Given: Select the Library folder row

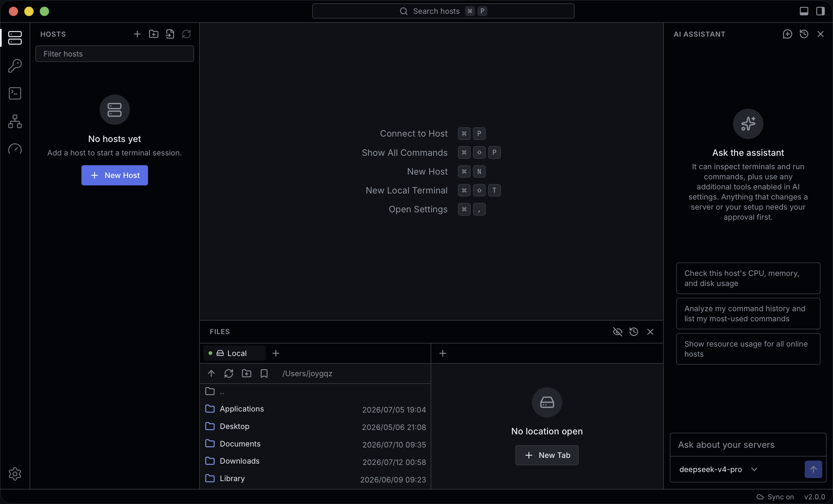Looking at the screenshot, I should 316,479.
